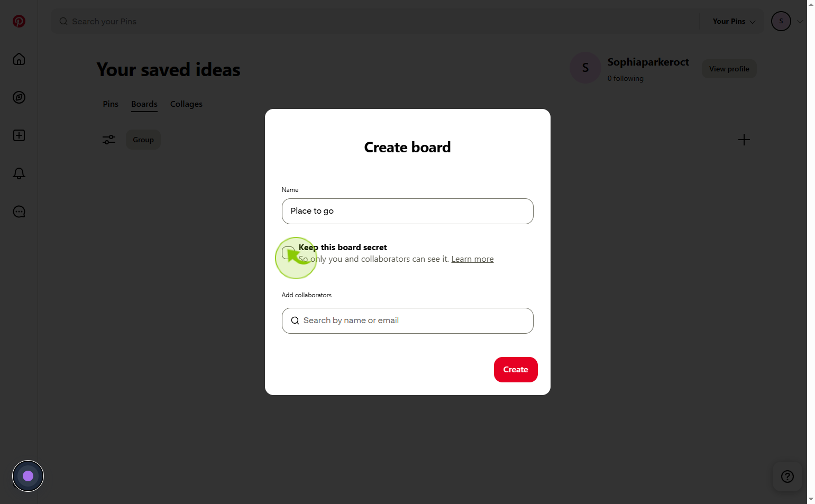Click the Keep this board secret label text
The height and width of the screenshot is (504, 815).
pos(343,247)
